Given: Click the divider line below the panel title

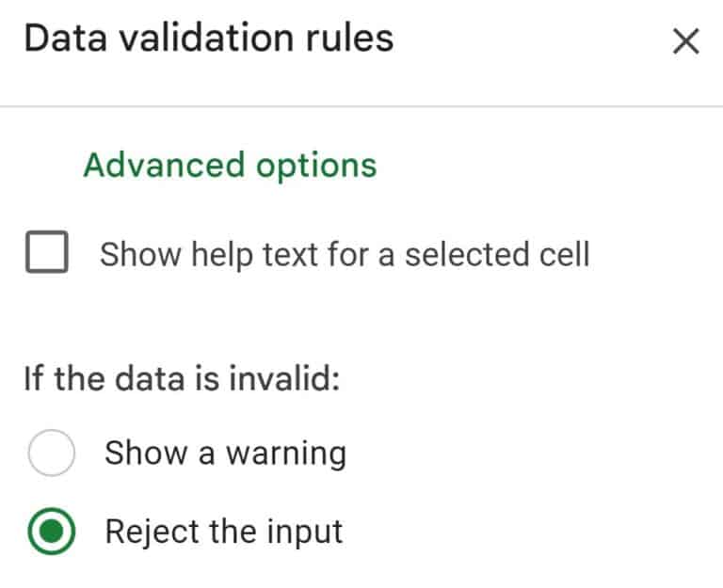Looking at the screenshot, I should pyautogui.click(x=361, y=106).
